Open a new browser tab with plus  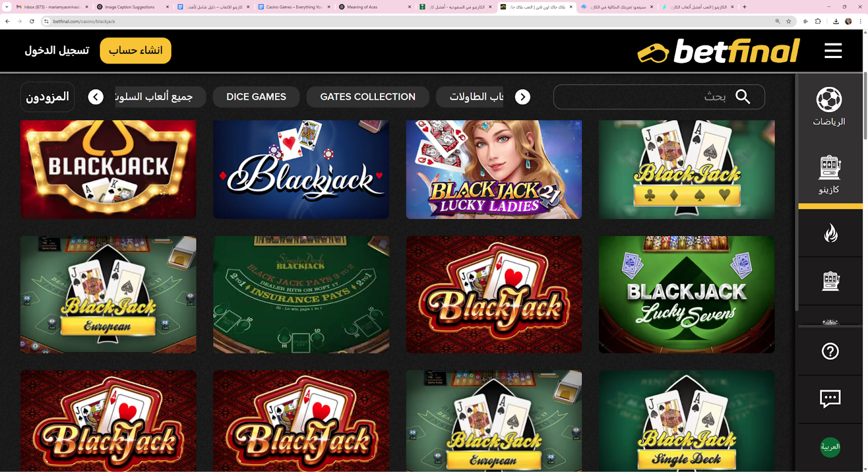[745, 7]
